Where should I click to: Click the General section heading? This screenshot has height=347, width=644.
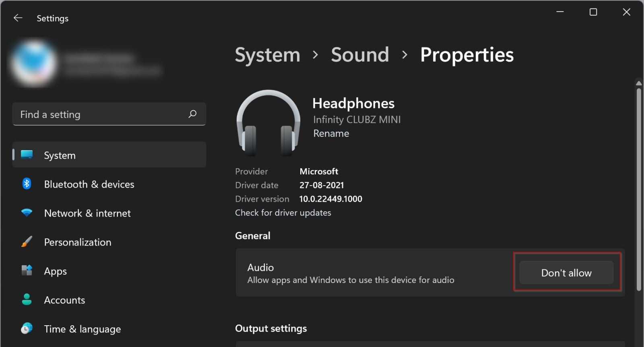[x=253, y=235]
